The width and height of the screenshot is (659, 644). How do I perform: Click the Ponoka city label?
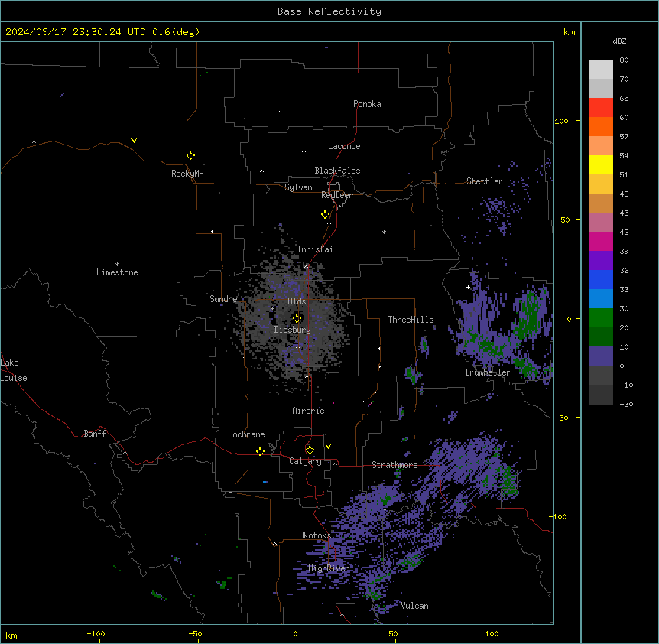tap(367, 104)
